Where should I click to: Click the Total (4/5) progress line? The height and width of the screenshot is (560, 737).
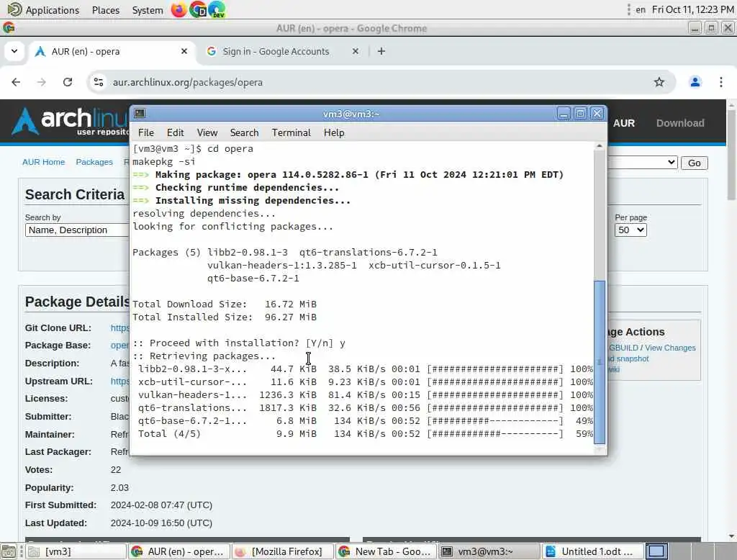[365, 433]
